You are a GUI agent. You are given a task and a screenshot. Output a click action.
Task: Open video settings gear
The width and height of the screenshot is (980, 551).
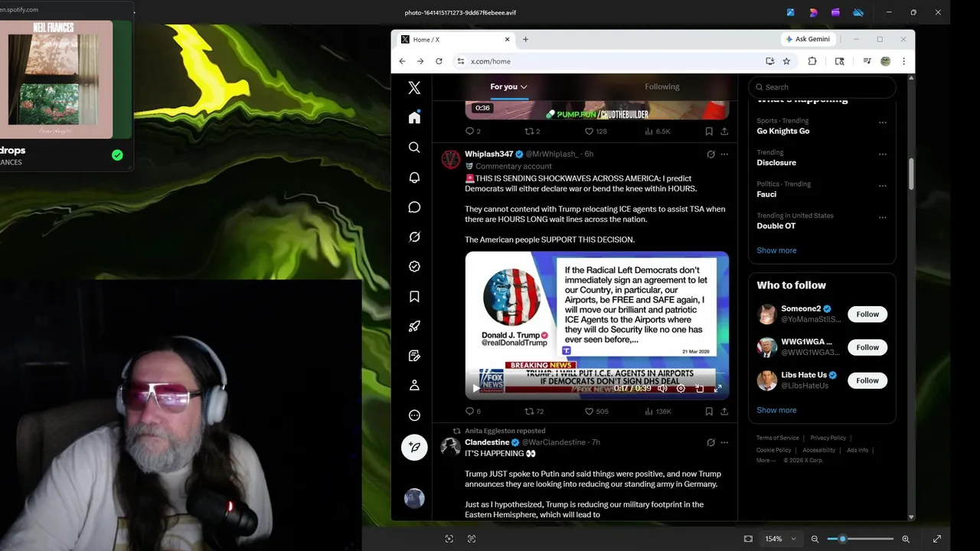pyautogui.click(x=681, y=389)
